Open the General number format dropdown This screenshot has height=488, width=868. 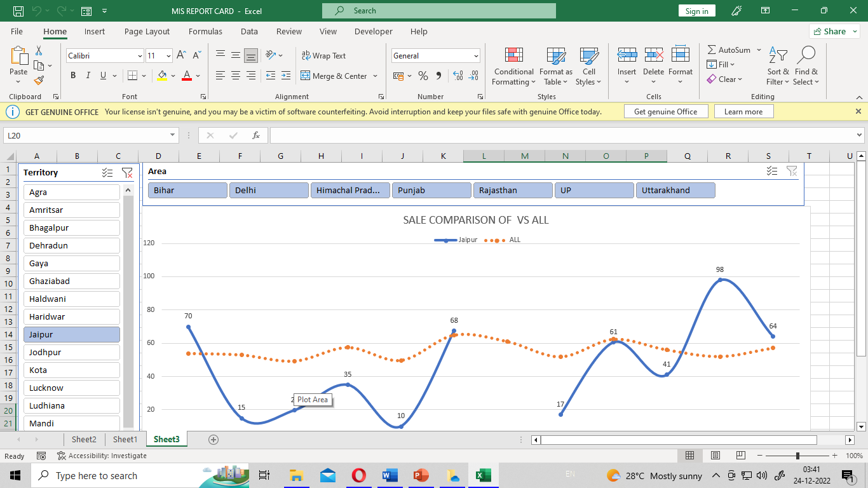(476, 56)
